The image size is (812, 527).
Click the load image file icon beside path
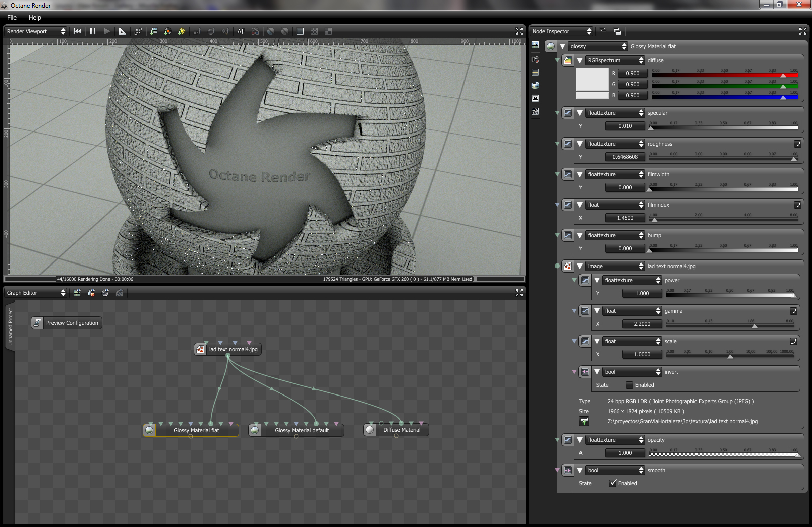click(584, 421)
